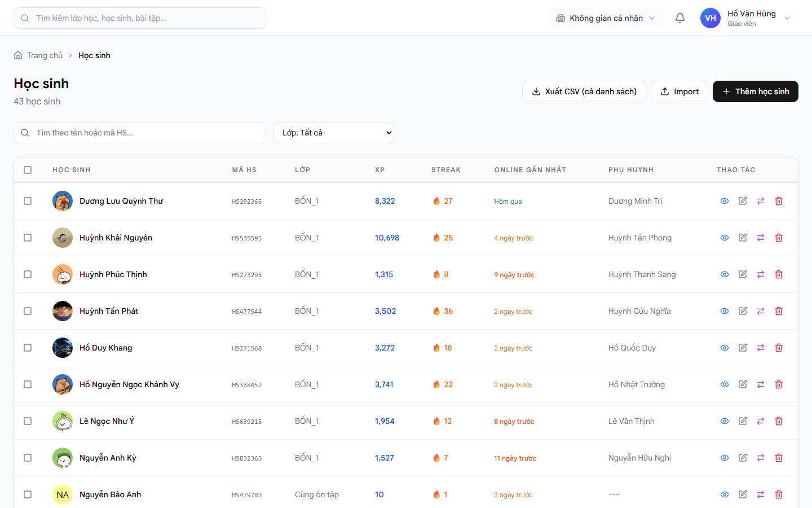Delete student Huỳnh Tấn Phát

(x=779, y=311)
